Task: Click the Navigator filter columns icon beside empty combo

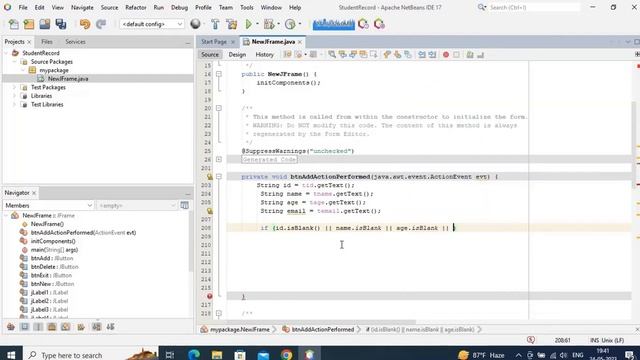Action: (x=184, y=205)
